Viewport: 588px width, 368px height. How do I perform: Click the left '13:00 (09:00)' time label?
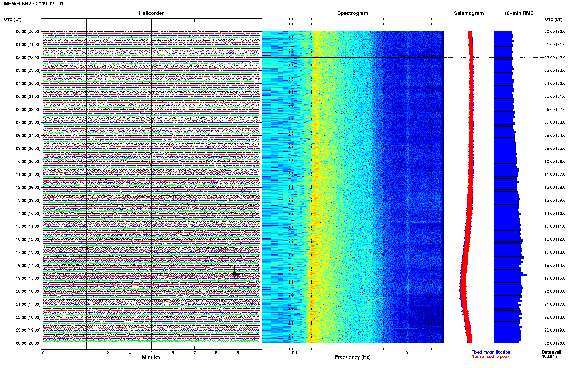point(28,200)
